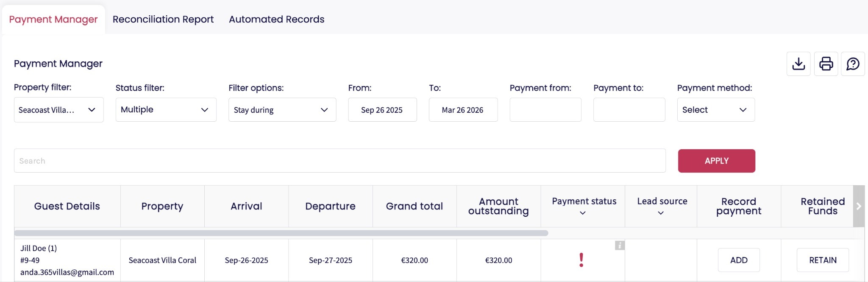The width and height of the screenshot is (868, 282).
Task: Click the red exclamation payment status icon
Action: 581,260
